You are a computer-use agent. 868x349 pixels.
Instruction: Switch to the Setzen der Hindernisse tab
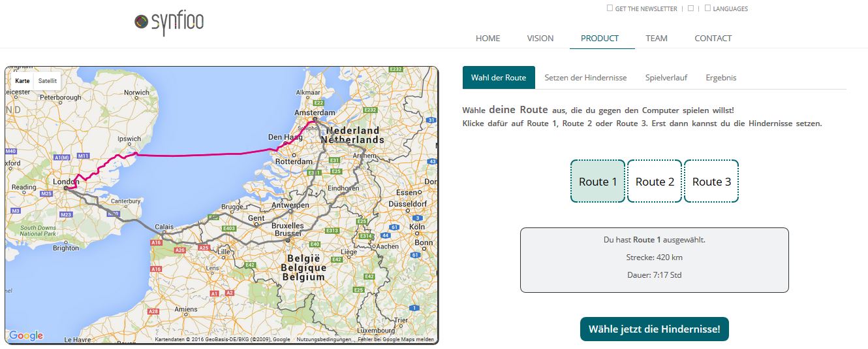point(585,77)
